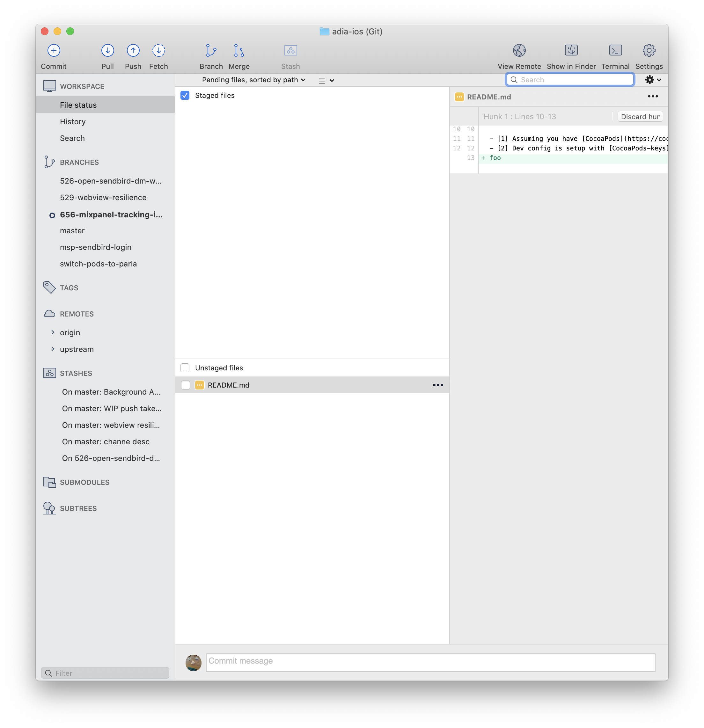Open README.md row more options ellipsis
The width and height of the screenshot is (704, 728).
pos(438,385)
